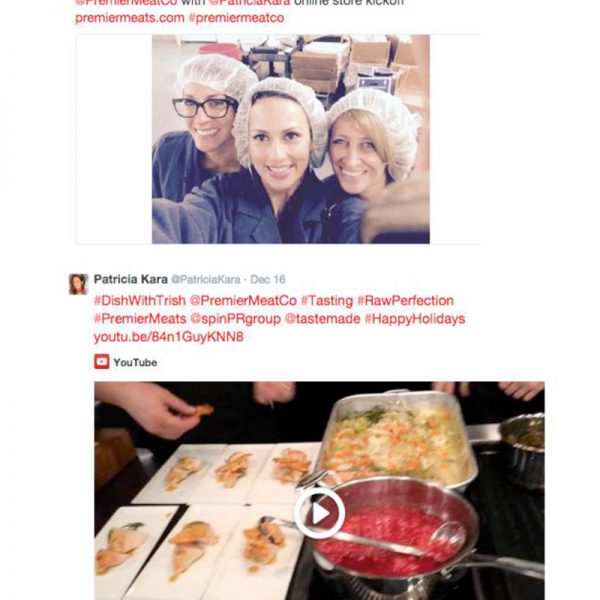600x600 pixels.
Task: Open Patricia Kara's profile avatar
Action: [78, 284]
